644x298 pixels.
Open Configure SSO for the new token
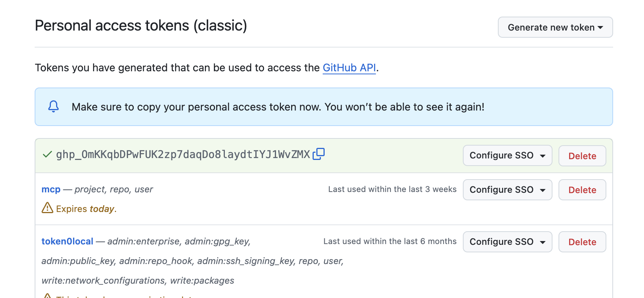pyautogui.click(x=507, y=155)
